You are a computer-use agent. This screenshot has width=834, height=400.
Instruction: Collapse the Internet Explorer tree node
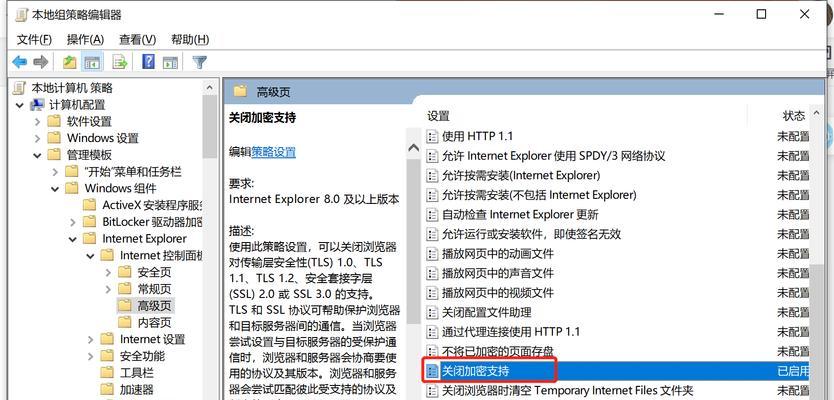73,239
